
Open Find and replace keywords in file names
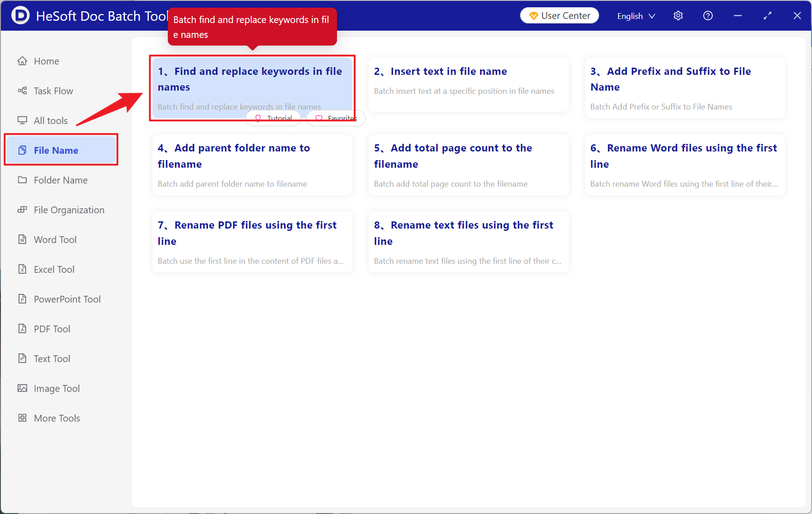(x=252, y=88)
